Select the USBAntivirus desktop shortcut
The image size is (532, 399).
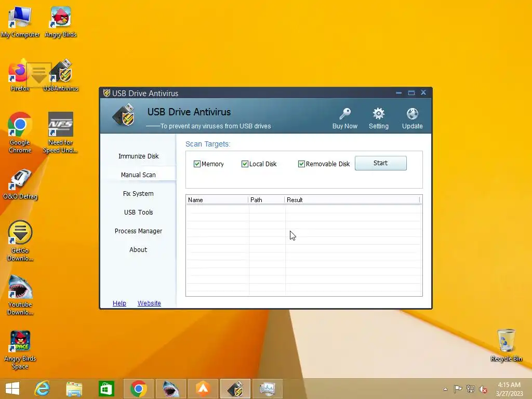click(61, 75)
